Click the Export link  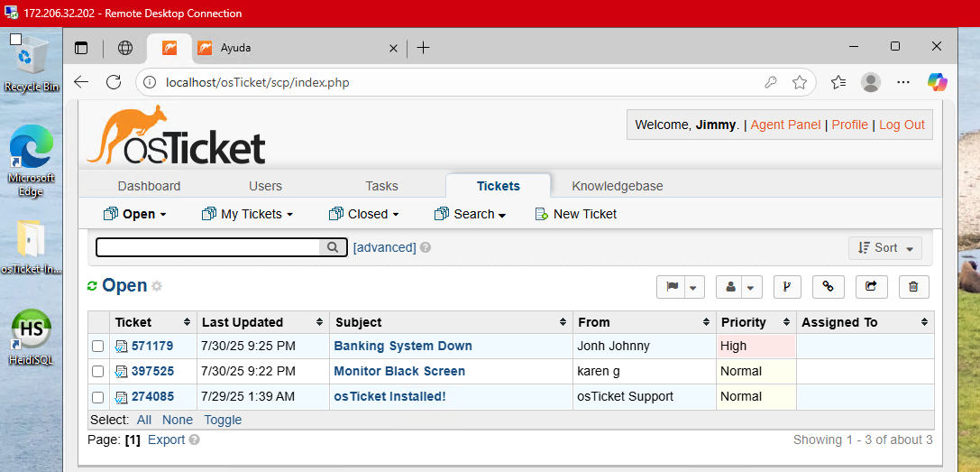[x=166, y=440]
